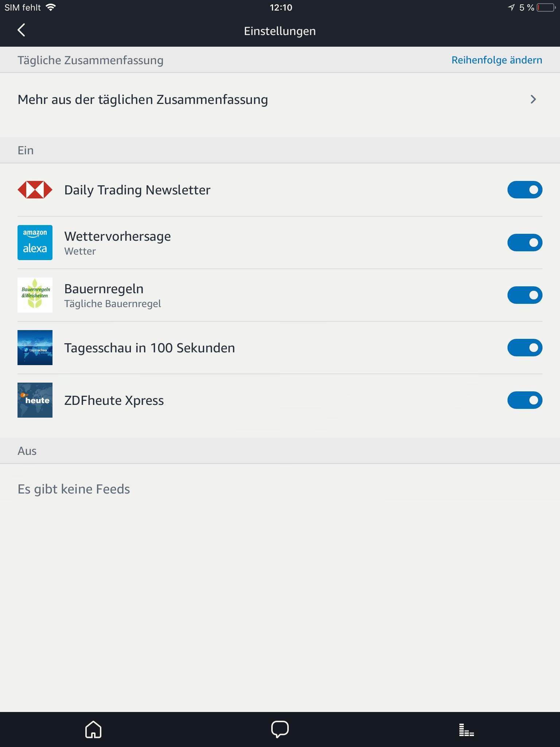Tap the battery indicator in status bar
The image size is (560, 747).
546,7
